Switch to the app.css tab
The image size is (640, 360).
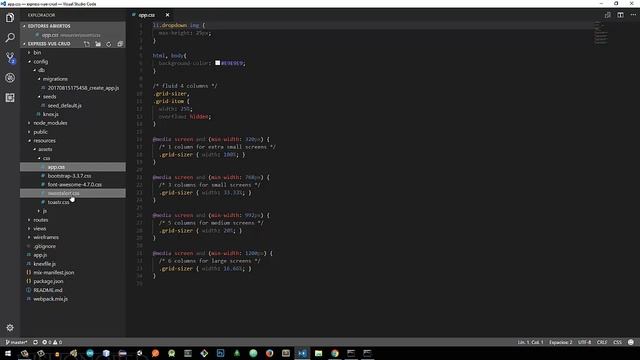[147, 15]
